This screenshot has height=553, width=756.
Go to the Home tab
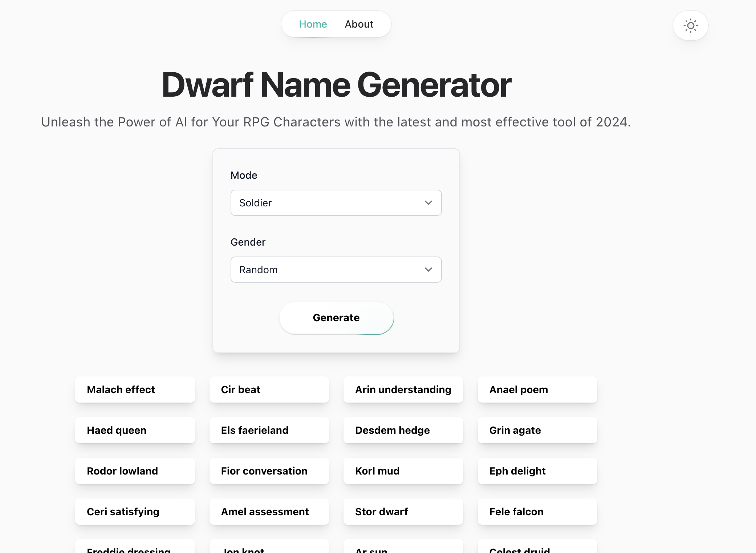(313, 24)
